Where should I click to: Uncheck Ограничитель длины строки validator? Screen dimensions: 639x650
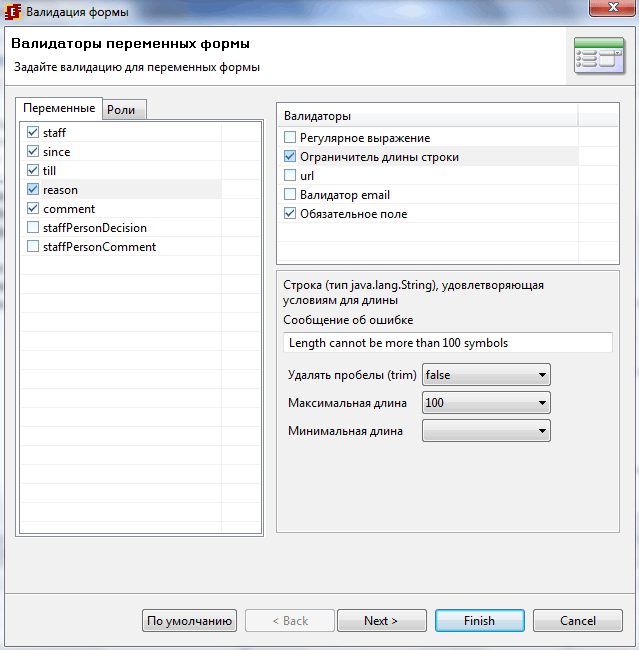(x=290, y=156)
